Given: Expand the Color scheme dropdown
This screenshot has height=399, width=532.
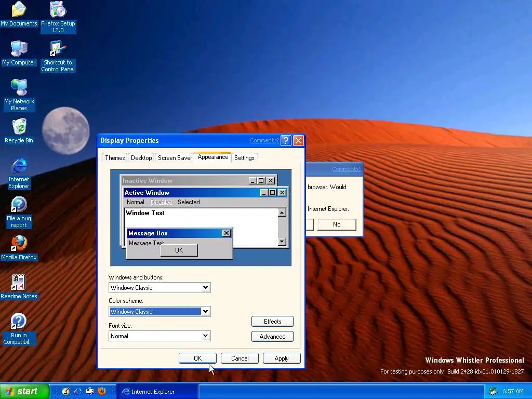Looking at the screenshot, I should (205, 312).
